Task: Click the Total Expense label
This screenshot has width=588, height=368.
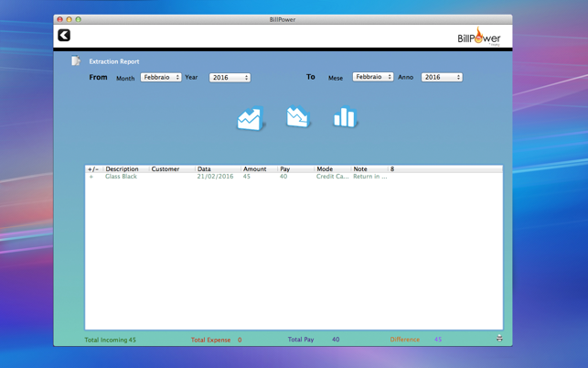Action: coord(210,340)
